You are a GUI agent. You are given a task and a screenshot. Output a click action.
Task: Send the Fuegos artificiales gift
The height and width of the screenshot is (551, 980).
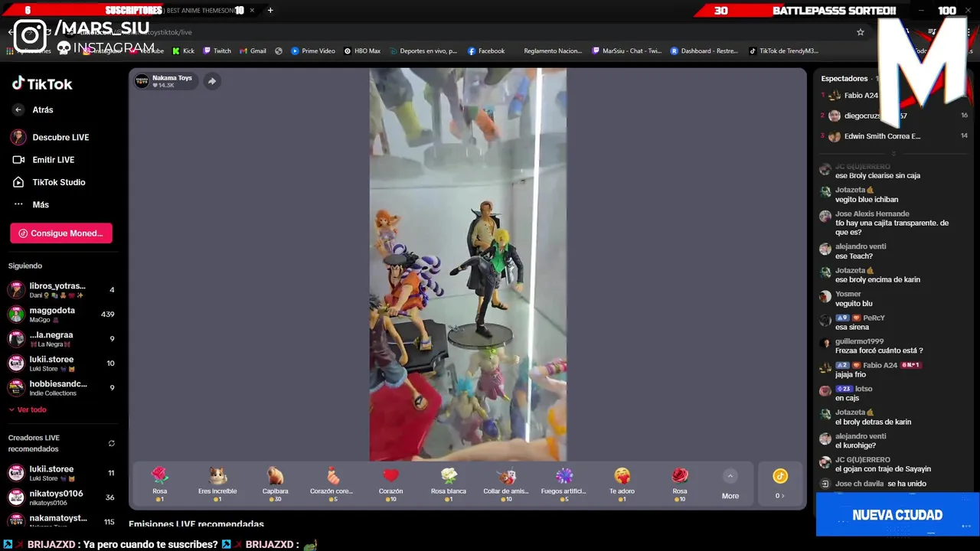pos(563,484)
